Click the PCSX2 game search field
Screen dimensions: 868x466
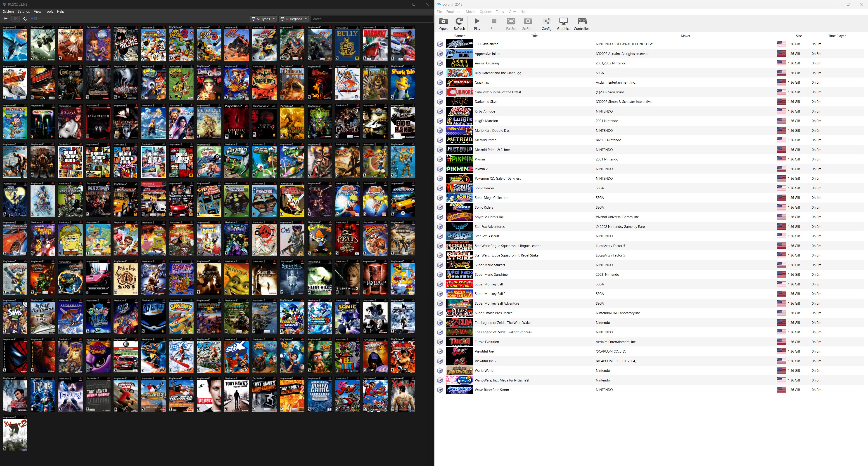(x=371, y=19)
